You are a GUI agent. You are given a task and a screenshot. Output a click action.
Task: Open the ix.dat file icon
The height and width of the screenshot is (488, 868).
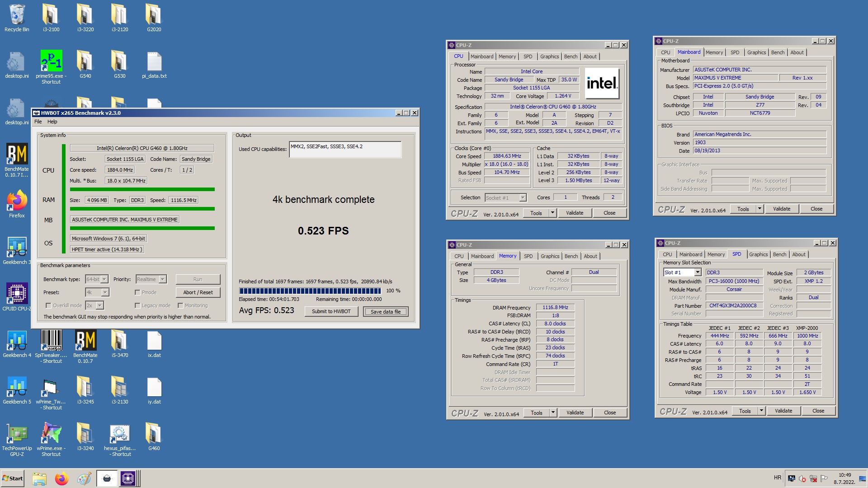pos(154,344)
